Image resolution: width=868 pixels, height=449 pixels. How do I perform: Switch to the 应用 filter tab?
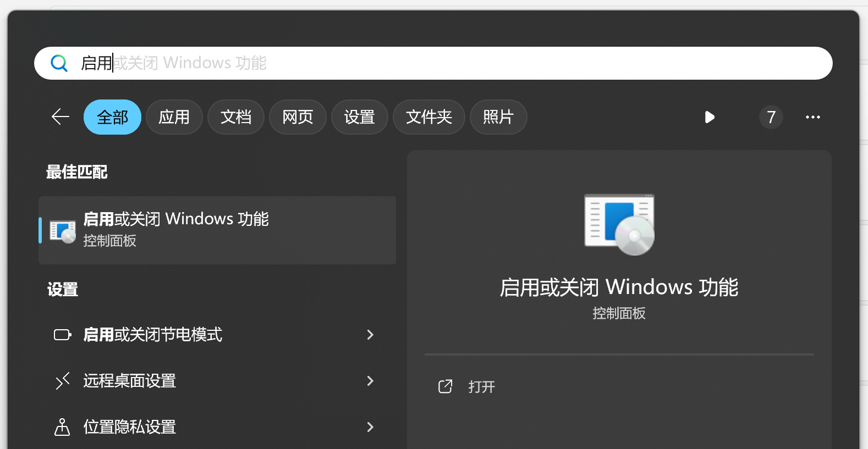(174, 117)
